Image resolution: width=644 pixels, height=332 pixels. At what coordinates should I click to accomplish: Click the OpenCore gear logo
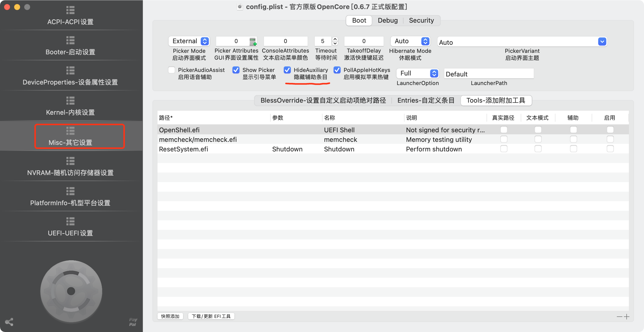(71, 291)
